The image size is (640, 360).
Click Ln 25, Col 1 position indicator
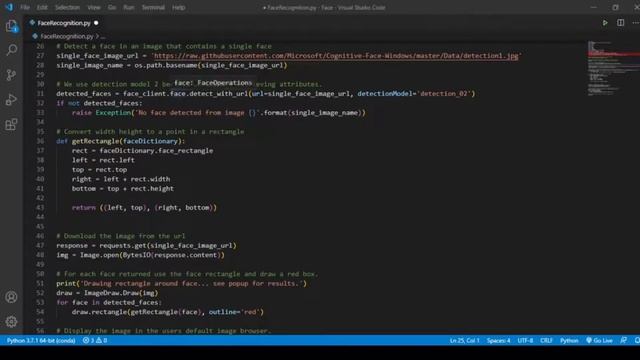(x=464, y=340)
